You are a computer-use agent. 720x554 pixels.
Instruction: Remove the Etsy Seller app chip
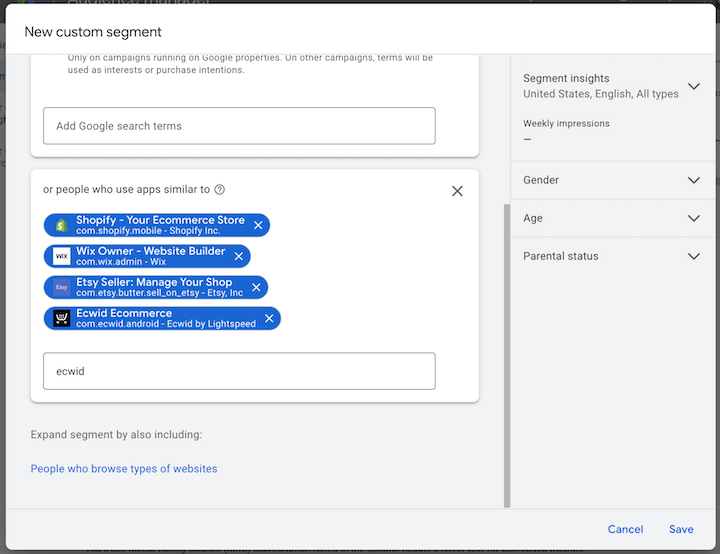(x=256, y=287)
